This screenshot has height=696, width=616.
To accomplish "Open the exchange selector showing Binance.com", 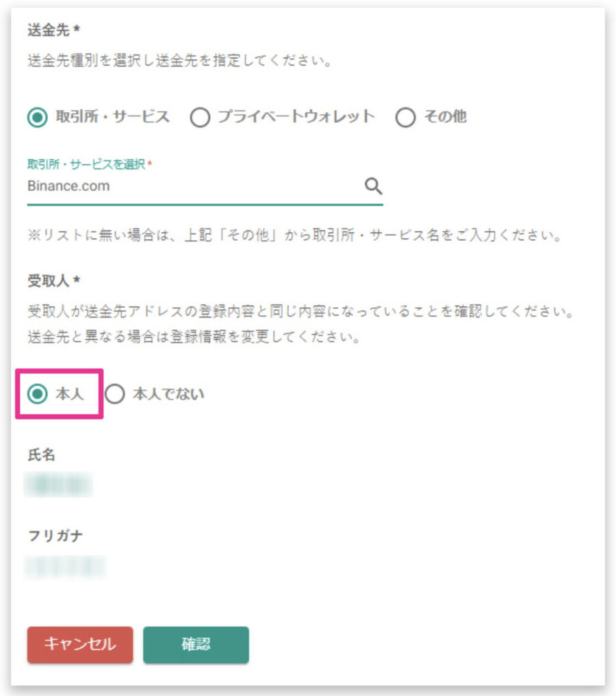I will point(205,186).
